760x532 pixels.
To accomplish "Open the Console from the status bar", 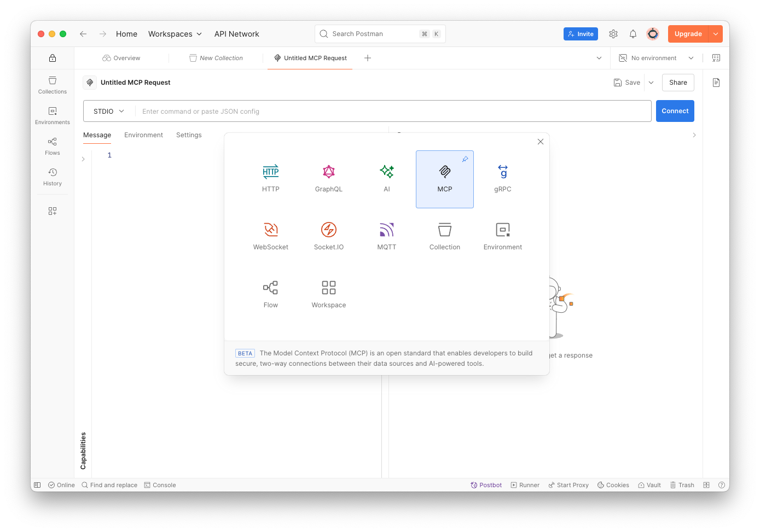I will [x=160, y=485].
